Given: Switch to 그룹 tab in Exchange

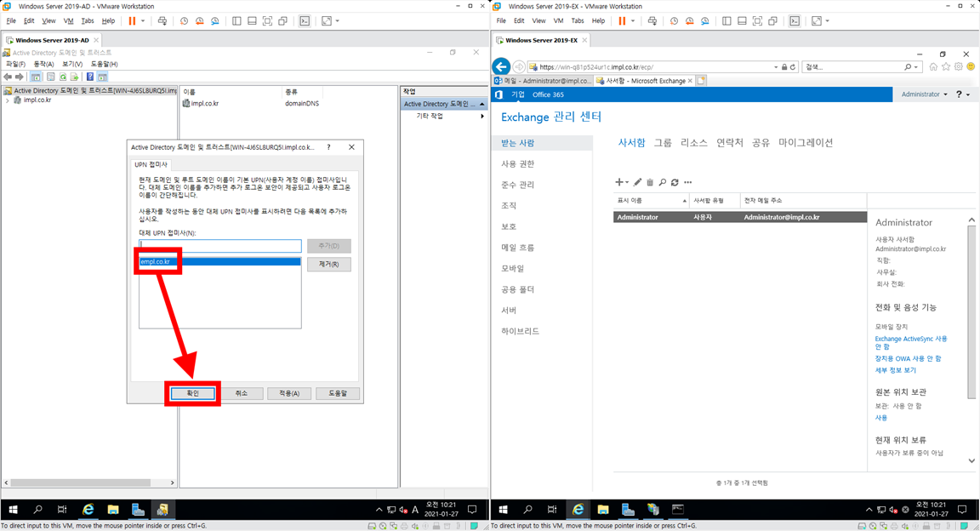Looking at the screenshot, I should coord(663,143).
